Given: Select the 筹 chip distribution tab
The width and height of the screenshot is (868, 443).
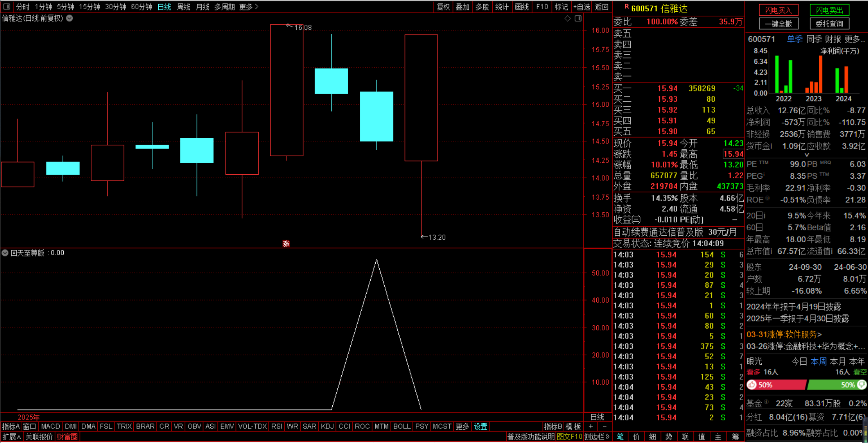Looking at the screenshot, I should point(736,437).
